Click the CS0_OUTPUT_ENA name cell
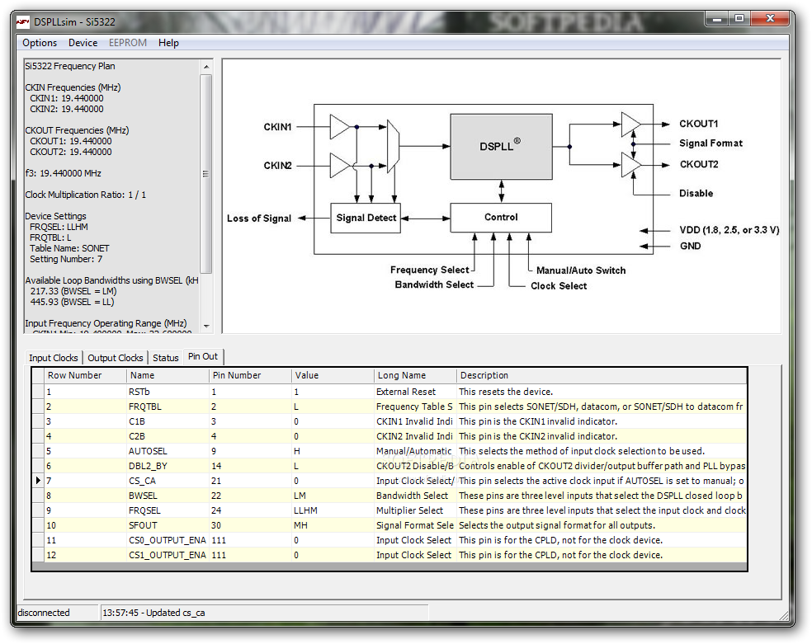 pyautogui.click(x=168, y=540)
